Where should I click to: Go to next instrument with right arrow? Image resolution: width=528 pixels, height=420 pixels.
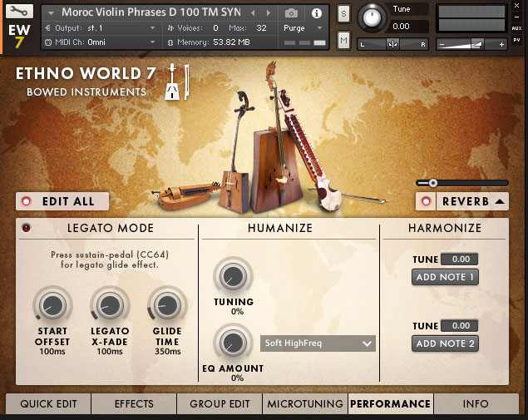point(269,13)
